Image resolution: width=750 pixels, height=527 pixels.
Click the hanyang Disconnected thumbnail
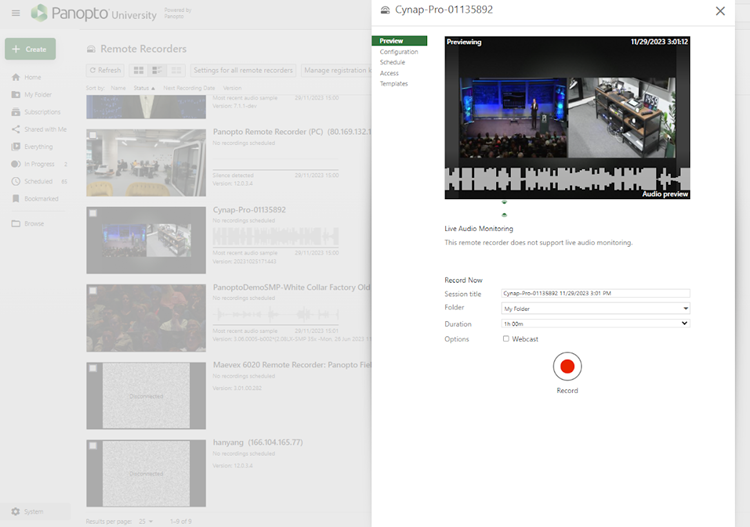coord(146,473)
